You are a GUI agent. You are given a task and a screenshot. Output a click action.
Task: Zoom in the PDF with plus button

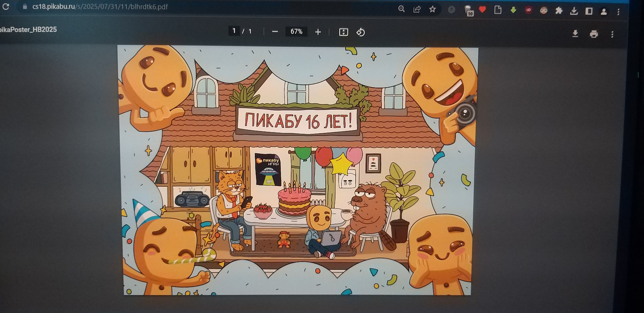coord(318,32)
